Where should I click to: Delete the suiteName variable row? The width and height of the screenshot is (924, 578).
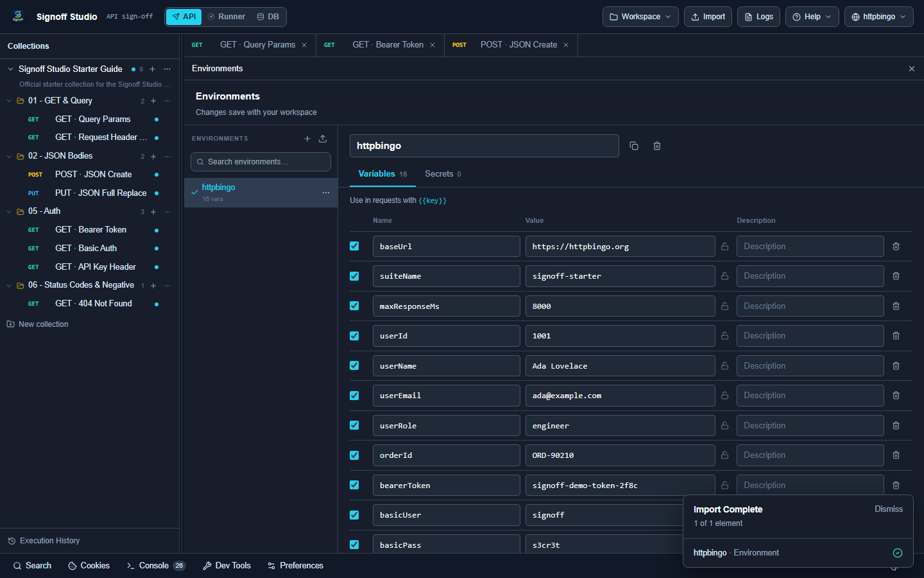click(x=896, y=276)
